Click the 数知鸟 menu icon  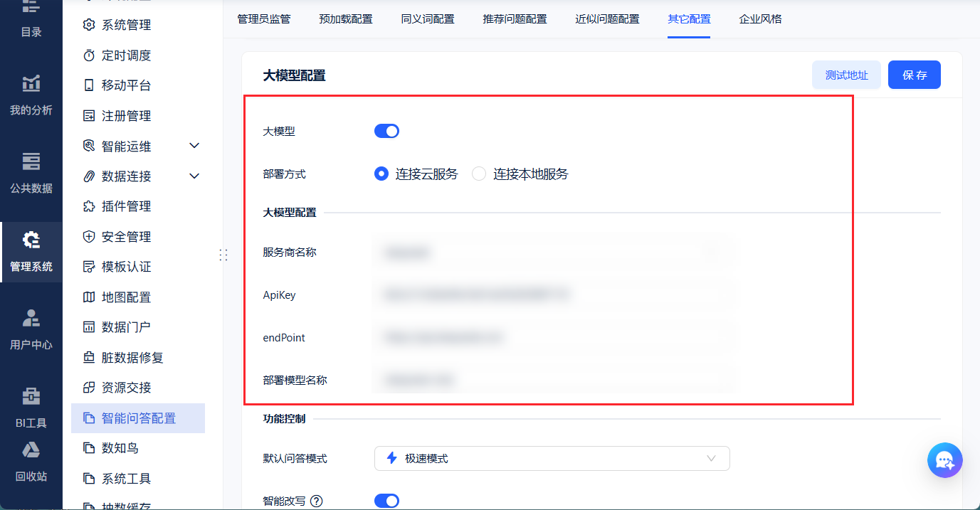pos(89,448)
